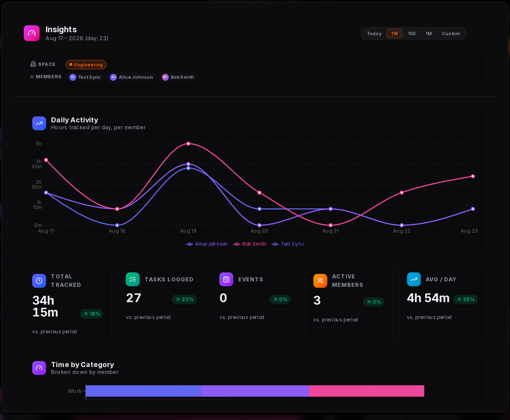Click the Events 0% change badge

[280, 299]
